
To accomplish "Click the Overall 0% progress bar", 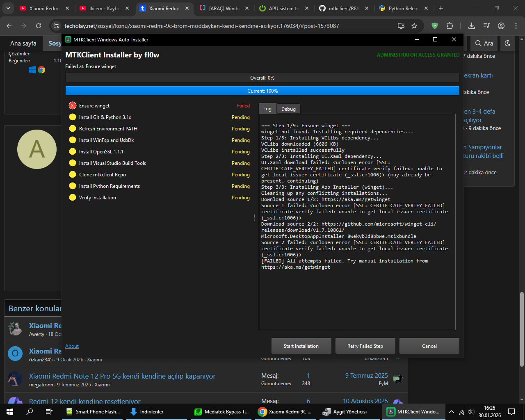I will 262,78.
